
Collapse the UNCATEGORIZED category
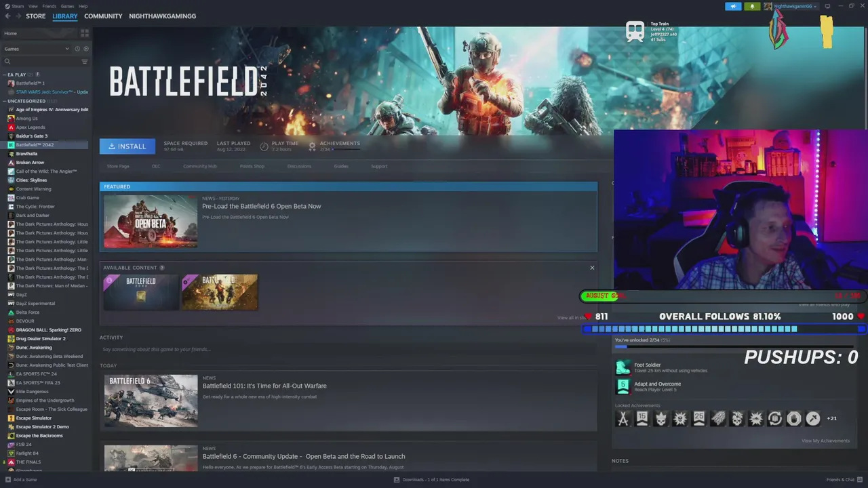[4, 101]
